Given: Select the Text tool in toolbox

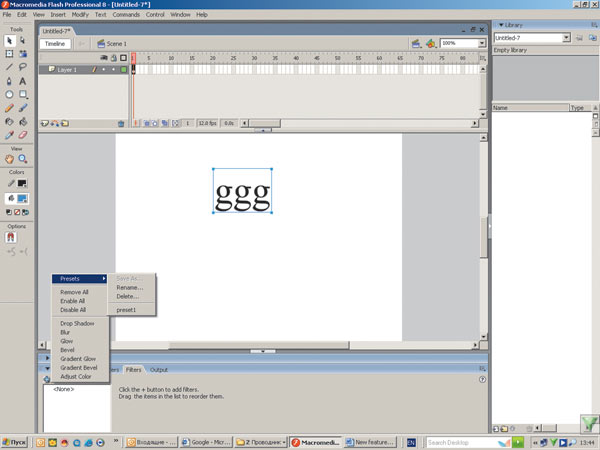Looking at the screenshot, I should pyautogui.click(x=23, y=80).
